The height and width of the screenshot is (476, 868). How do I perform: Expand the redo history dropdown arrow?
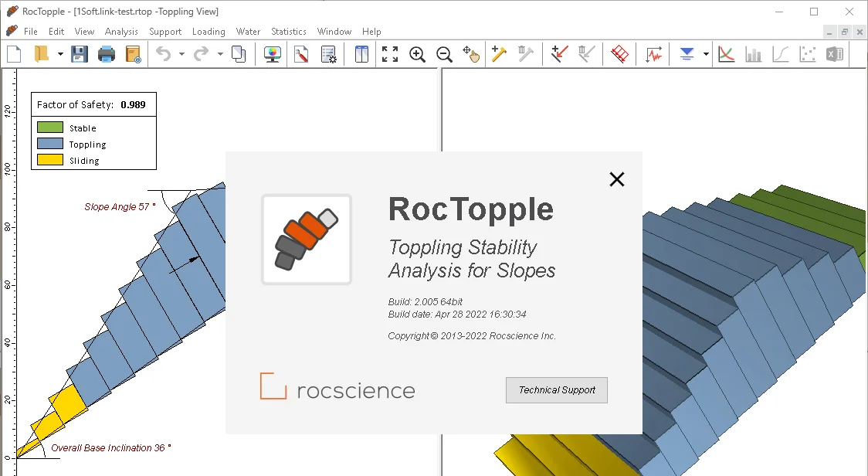pyautogui.click(x=220, y=54)
